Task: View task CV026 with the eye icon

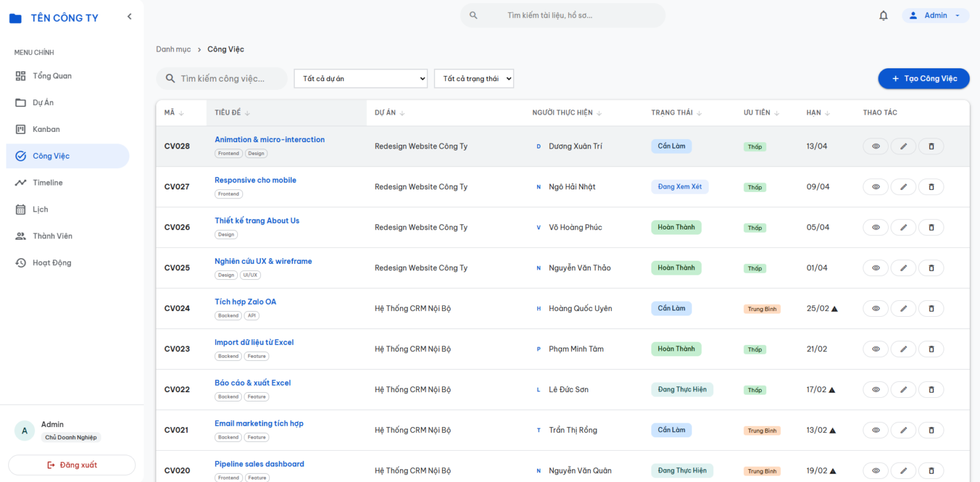Action: (876, 228)
